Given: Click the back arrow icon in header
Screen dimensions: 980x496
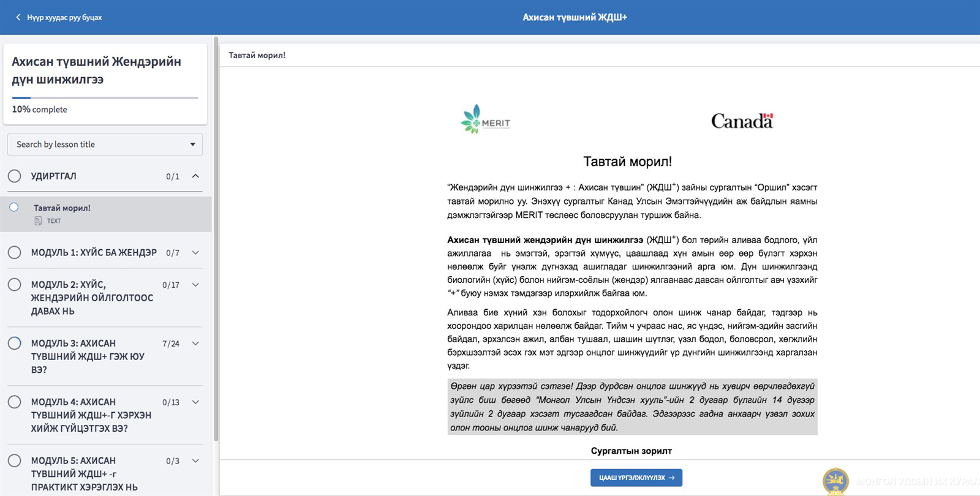Looking at the screenshot, I should [x=18, y=17].
